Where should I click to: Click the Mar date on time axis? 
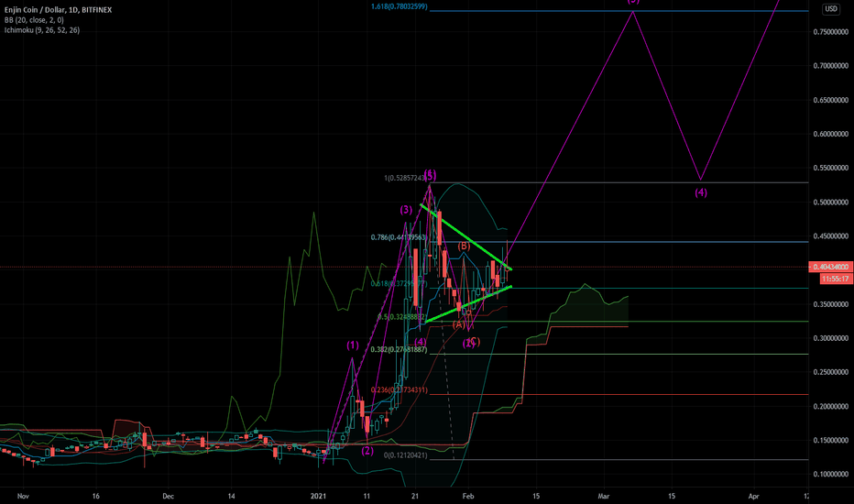[604, 496]
